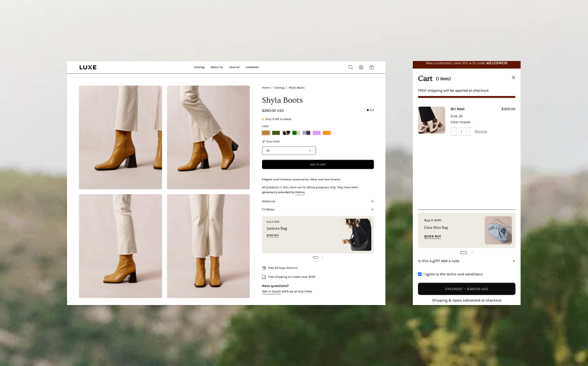Expand the Materials section
The height and width of the screenshot is (366, 588).
tap(372, 201)
